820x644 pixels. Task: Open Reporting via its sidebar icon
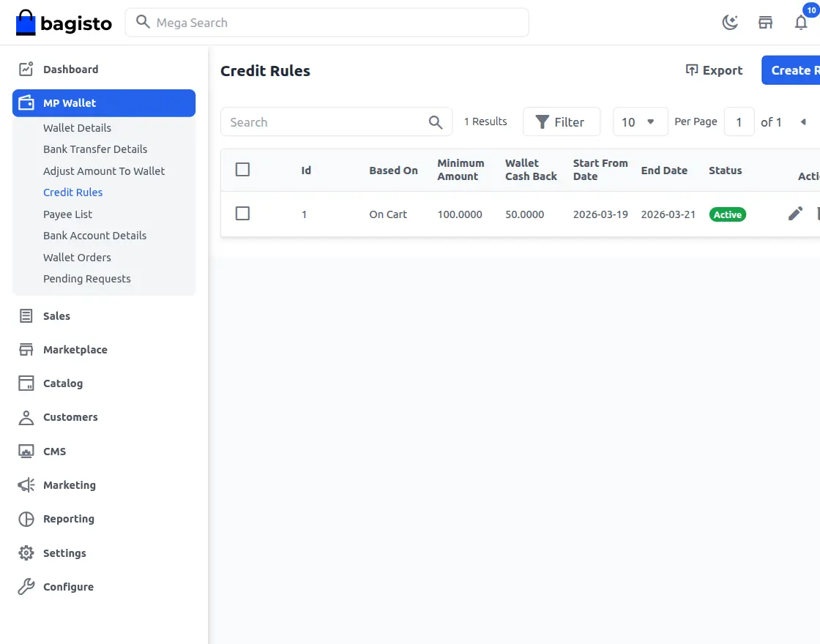tap(25, 519)
